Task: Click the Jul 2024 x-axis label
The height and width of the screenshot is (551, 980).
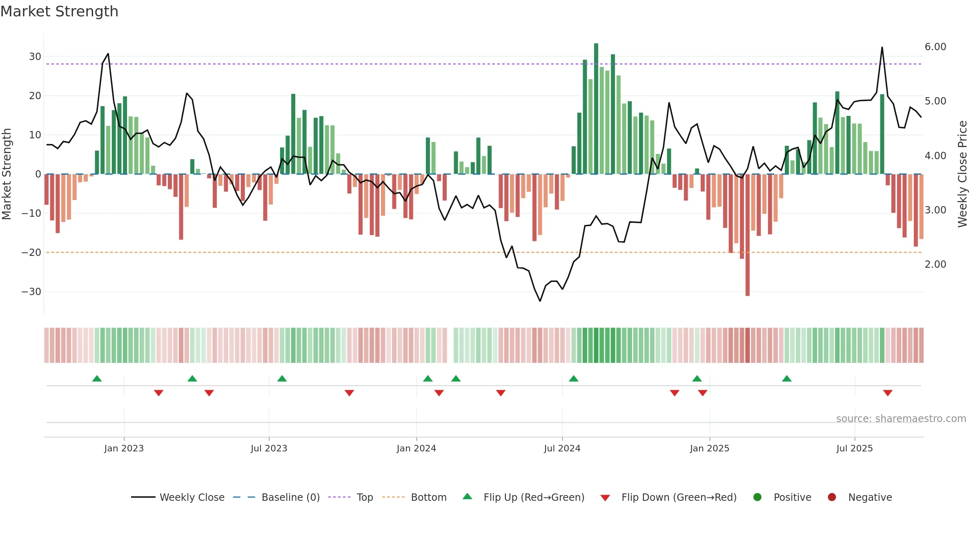Action: point(562,448)
